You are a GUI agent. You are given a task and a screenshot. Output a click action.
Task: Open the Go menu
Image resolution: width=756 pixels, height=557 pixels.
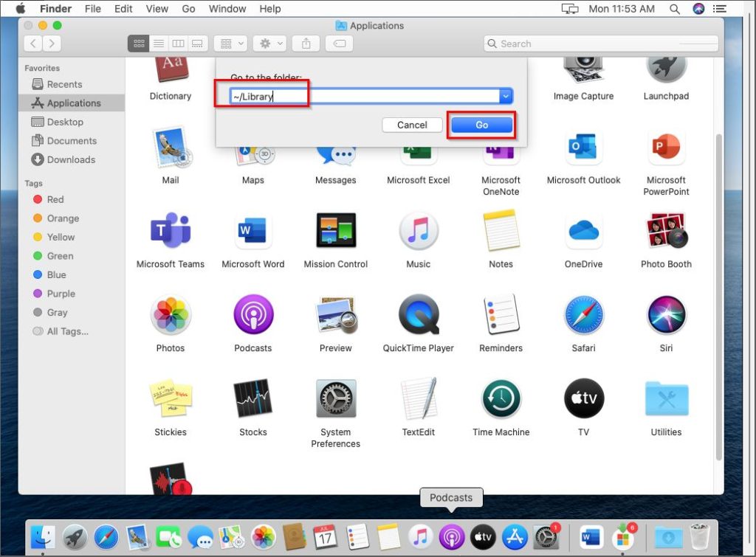point(188,9)
